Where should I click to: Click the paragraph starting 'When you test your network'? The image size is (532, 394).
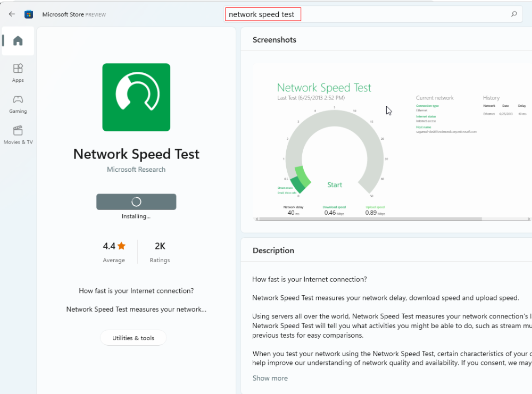[x=392, y=358]
